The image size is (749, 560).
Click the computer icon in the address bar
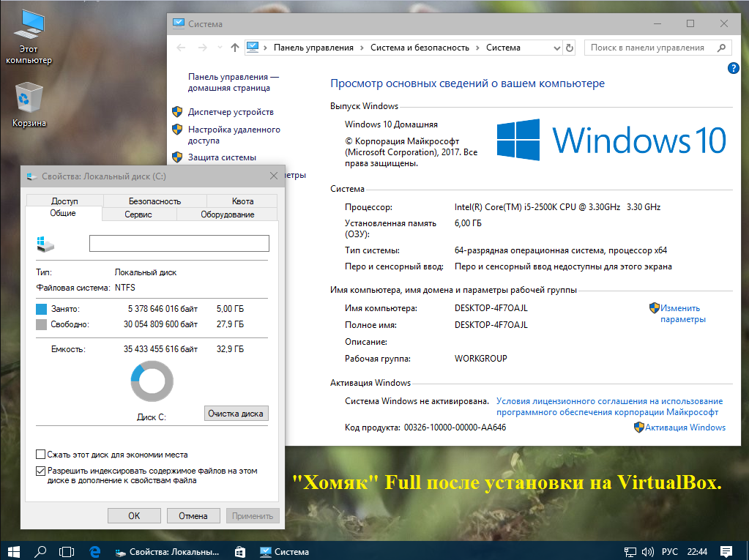pyautogui.click(x=253, y=48)
